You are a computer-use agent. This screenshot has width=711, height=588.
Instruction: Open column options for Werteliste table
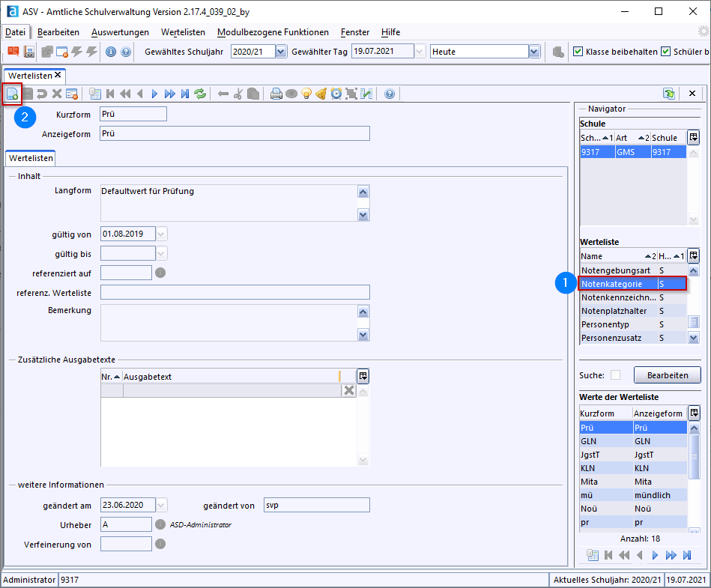coord(693,255)
